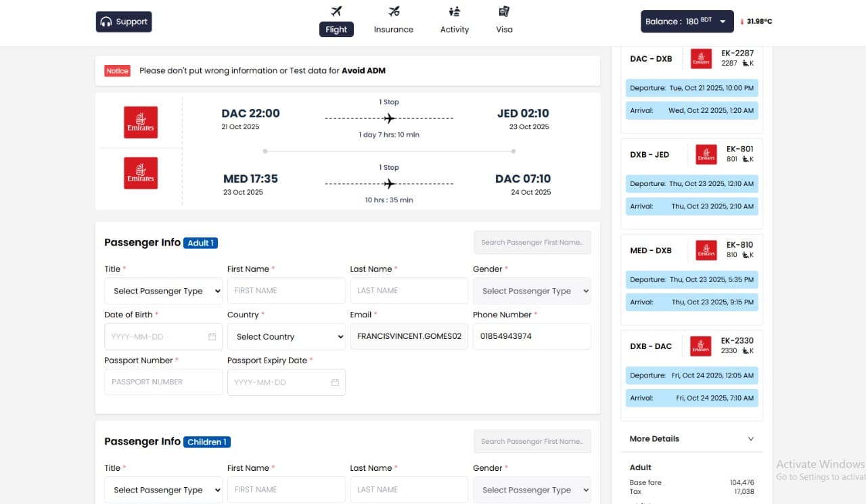Click the seat class icon beside EK-801
The height and width of the screenshot is (504, 866).
747,158
